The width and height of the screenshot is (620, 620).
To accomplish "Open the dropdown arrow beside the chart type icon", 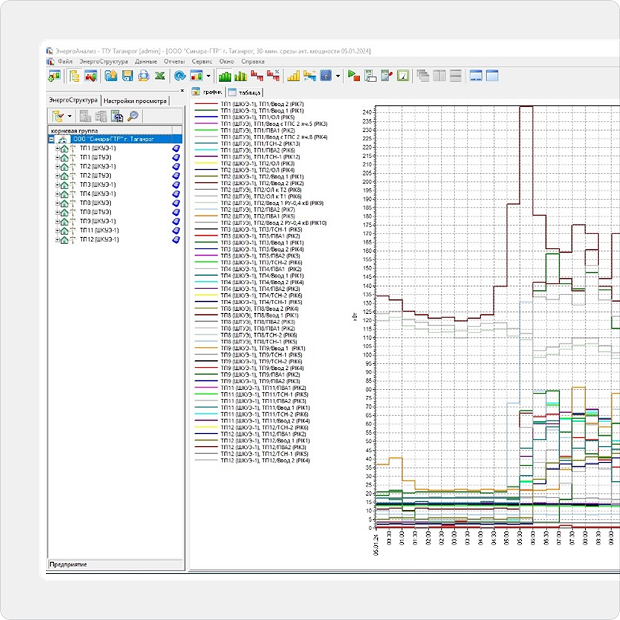I will click(208, 76).
